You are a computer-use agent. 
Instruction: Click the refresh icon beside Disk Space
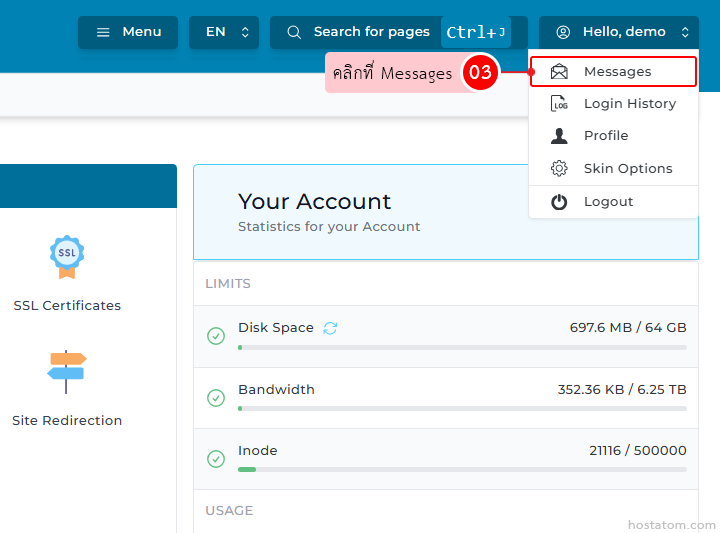click(330, 328)
